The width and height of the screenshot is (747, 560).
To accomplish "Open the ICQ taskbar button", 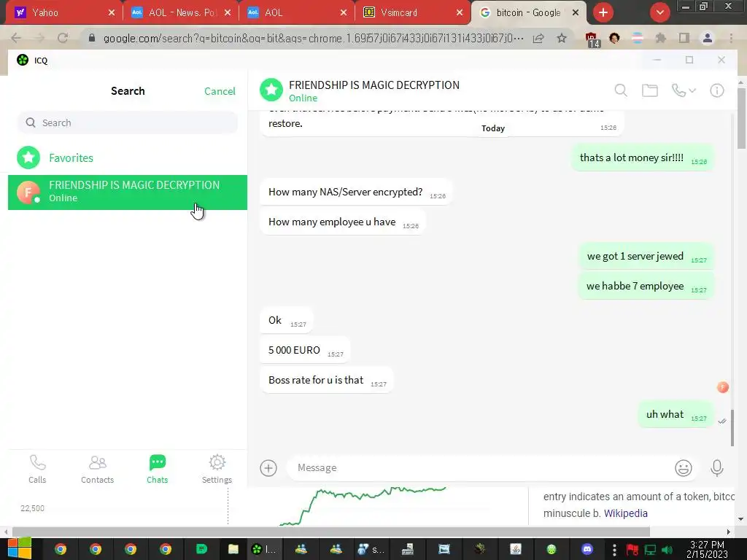I will (x=263, y=549).
